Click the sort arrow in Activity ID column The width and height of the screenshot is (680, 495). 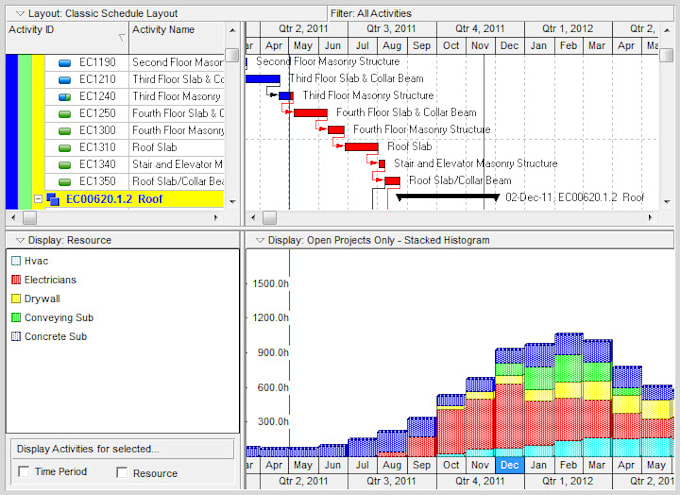point(122,38)
